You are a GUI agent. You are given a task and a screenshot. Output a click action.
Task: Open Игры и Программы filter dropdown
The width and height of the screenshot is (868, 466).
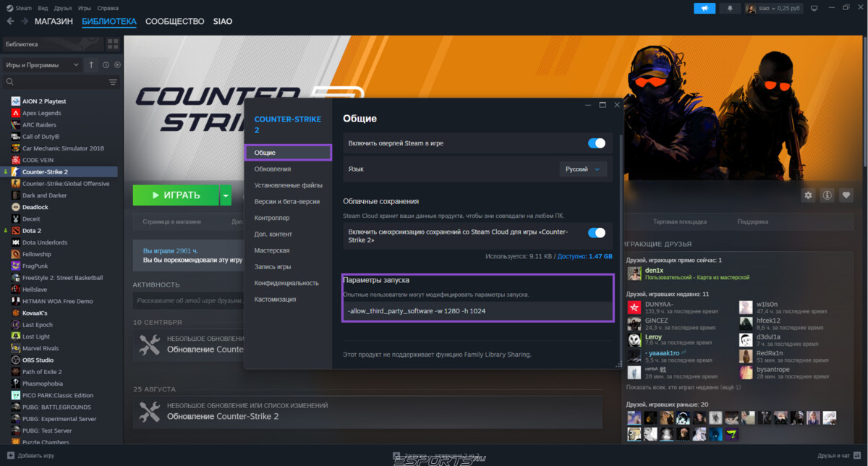42,65
